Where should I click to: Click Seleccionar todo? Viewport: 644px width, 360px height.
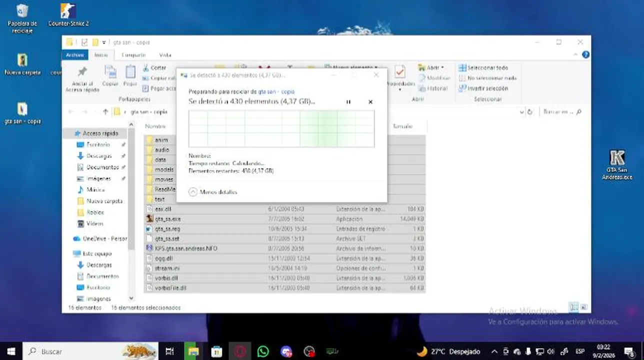pos(483,67)
